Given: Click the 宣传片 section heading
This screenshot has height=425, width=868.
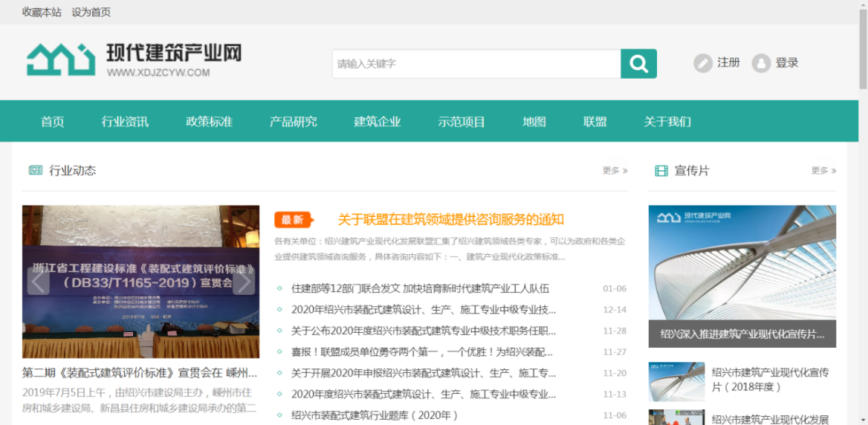Looking at the screenshot, I should (691, 170).
